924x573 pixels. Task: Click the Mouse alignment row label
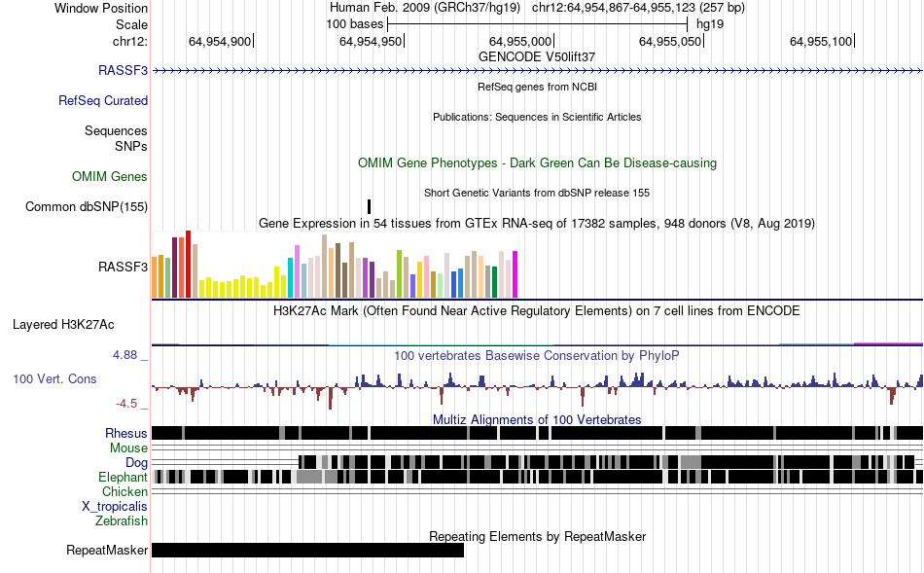pos(128,448)
